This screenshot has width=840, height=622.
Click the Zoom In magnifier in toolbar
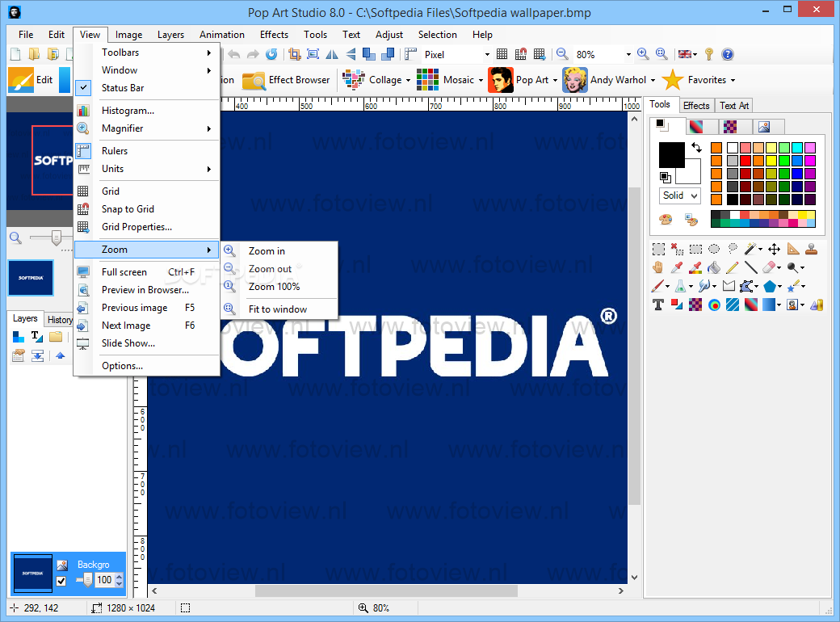coord(643,53)
